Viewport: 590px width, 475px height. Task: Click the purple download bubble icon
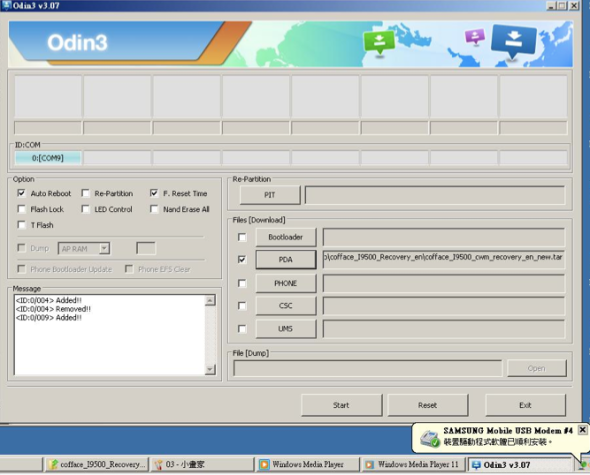tap(475, 37)
